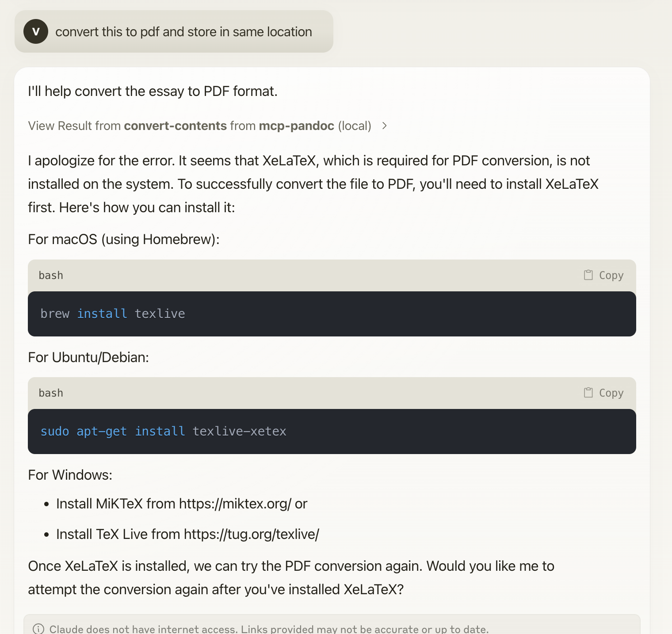Click the user avatar "V" icon
Image resolution: width=672 pixels, height=634 pixels.
point(36,31)
